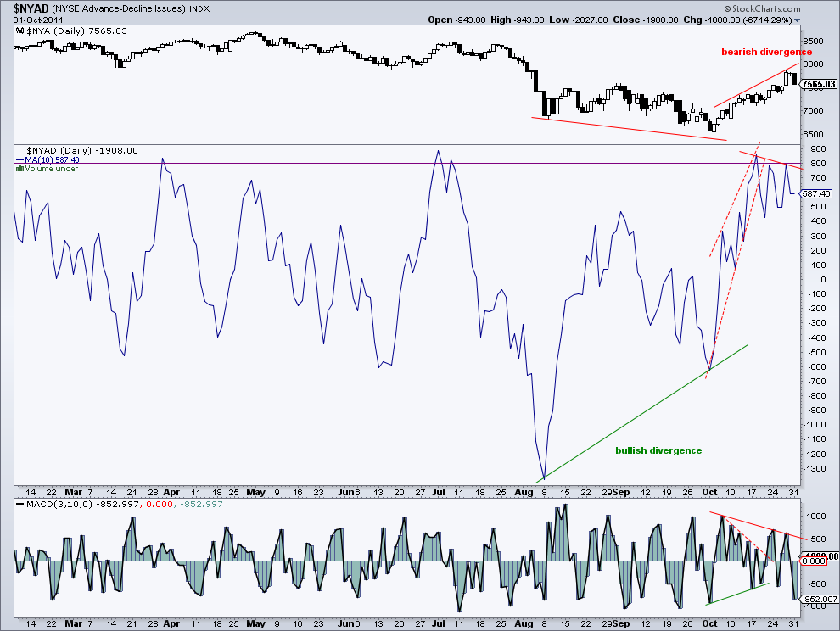Click the 7565.03 last price tag
Image resolution: width=840 pixels, height=631 pixels.
click(x=820, y=84)
